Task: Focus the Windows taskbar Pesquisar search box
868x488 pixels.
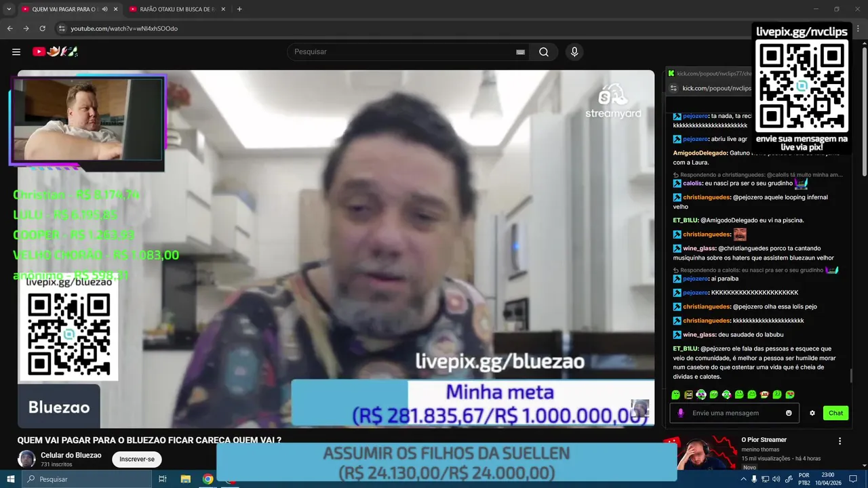Action: click(x=87, y=479)
